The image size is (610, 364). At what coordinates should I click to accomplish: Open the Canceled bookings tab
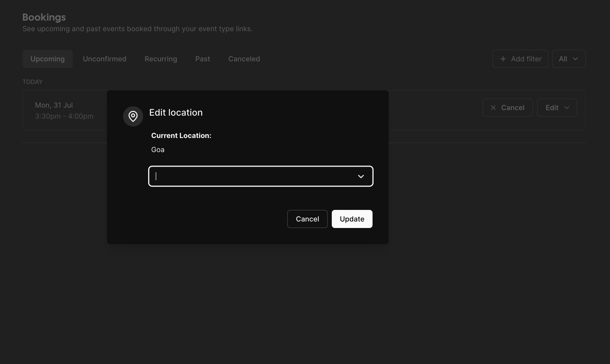click(244, 59)
